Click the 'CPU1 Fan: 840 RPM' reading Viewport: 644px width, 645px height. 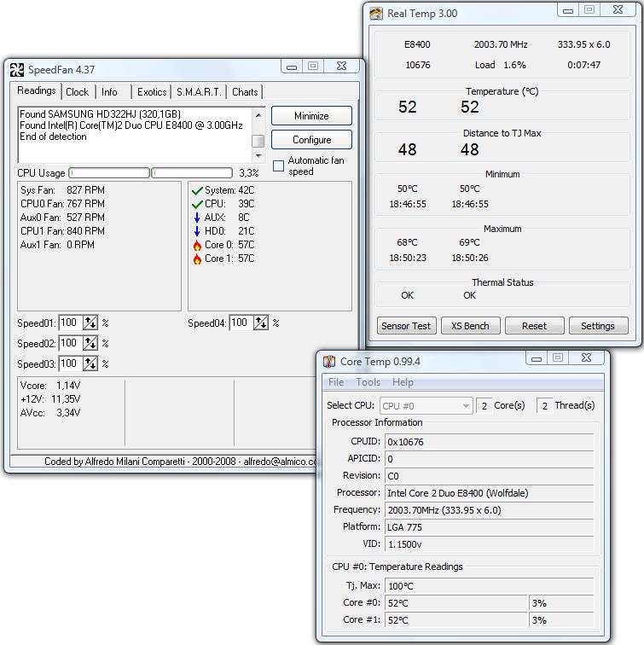click(x=62, y=231)
